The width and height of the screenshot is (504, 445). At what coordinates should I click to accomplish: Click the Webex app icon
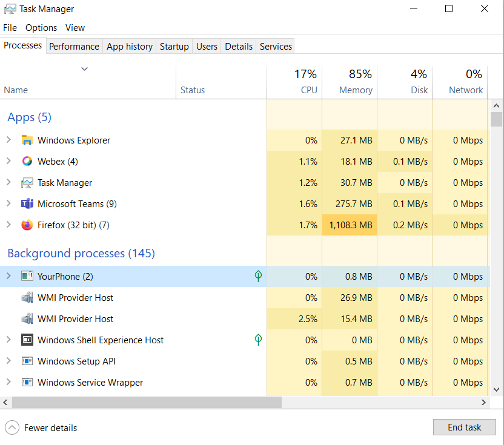click(x=27, y=162)
